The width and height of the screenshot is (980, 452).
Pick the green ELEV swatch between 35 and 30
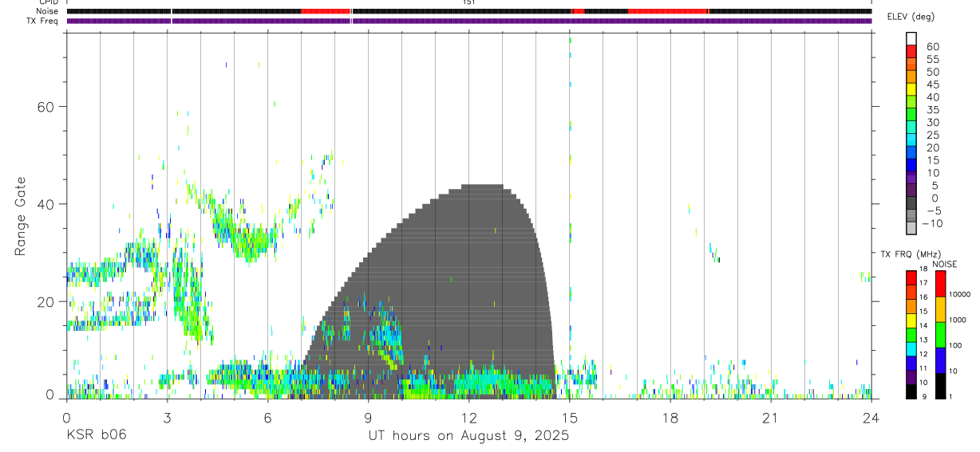pyautogui.click(x=911, y=116)
